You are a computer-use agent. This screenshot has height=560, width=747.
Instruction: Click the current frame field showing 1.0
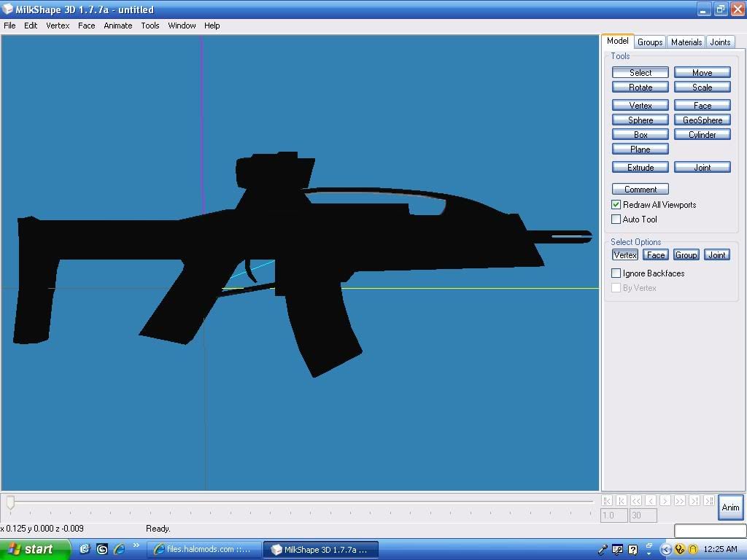(614, 516)
